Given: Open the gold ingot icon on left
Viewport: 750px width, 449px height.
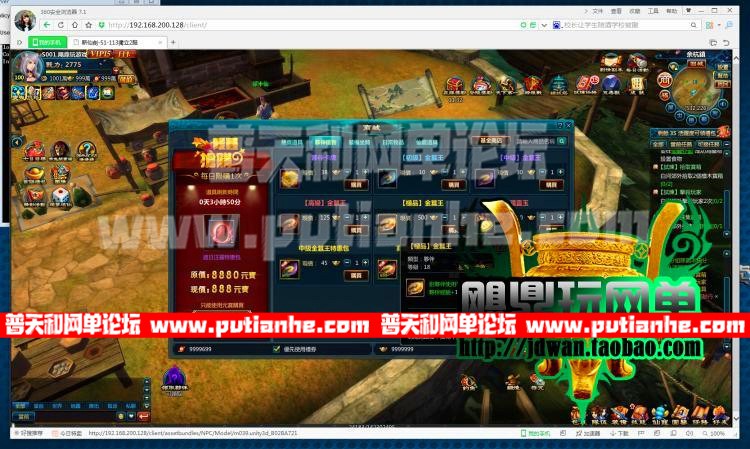Looking at the screenshot, I should click(34, 175).
